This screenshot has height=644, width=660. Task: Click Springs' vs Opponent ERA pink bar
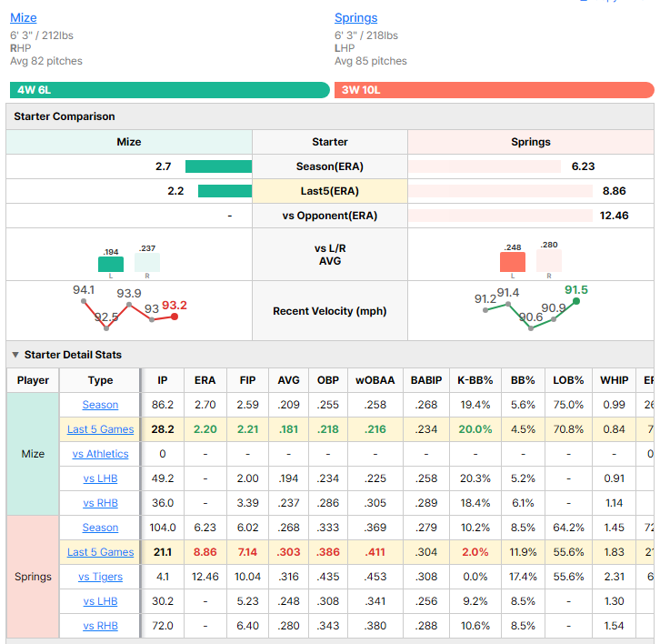click(x=500, y=216)
